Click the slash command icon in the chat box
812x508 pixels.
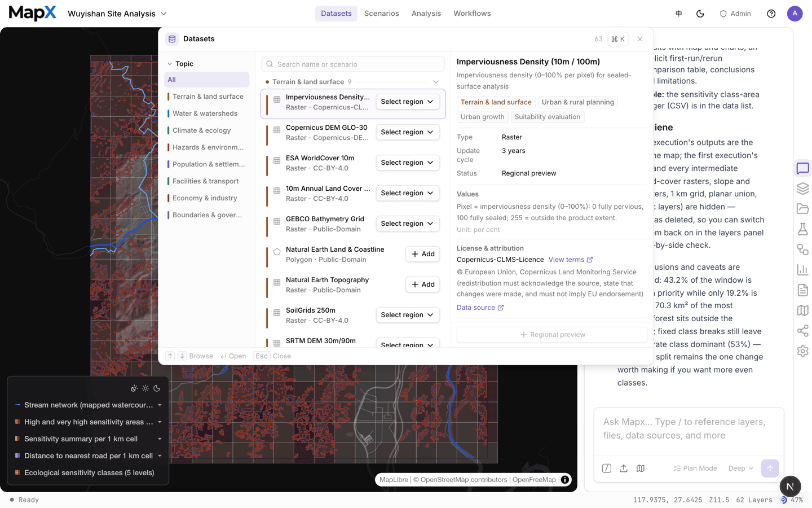pos(607,468)
